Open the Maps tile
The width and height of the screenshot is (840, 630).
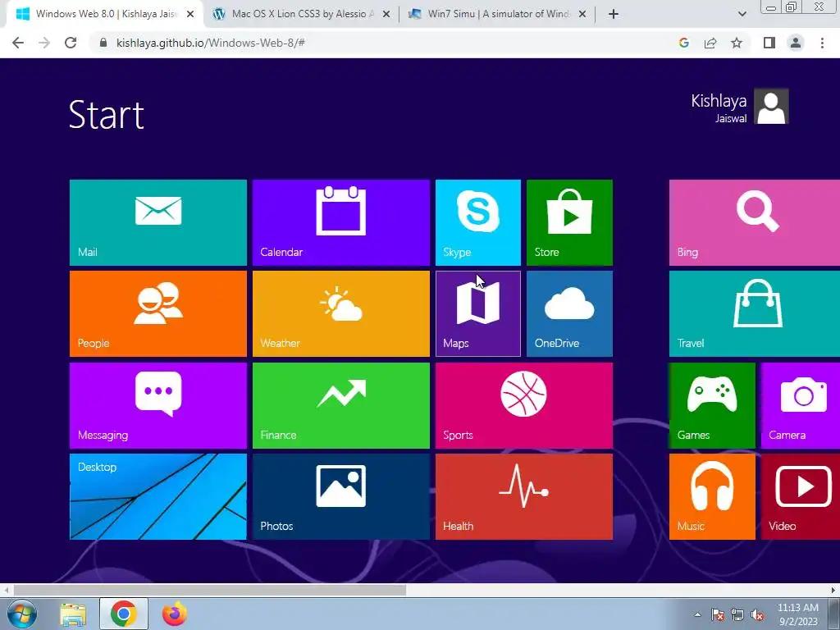tap(478, 313)
